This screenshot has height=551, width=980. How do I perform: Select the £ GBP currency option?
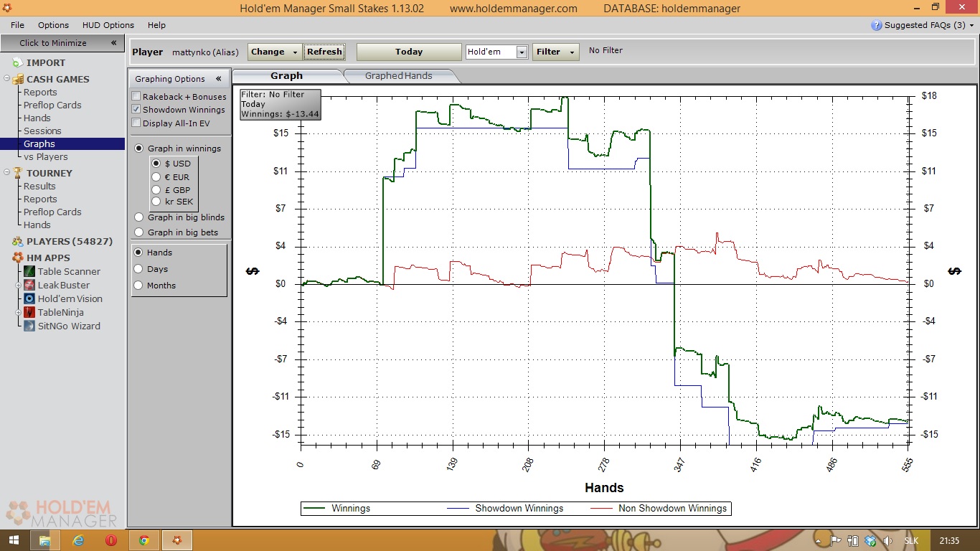click(x=156, y=190)
